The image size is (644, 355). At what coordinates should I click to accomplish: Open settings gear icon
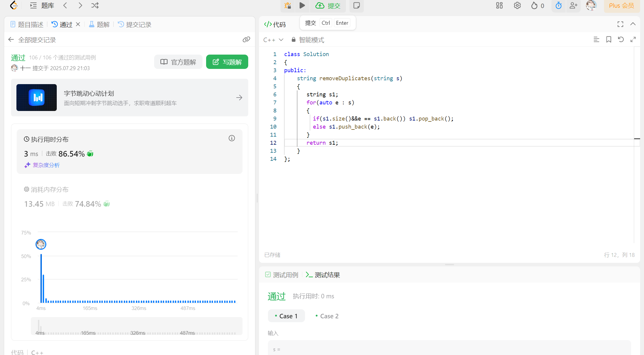pos(517,5)
